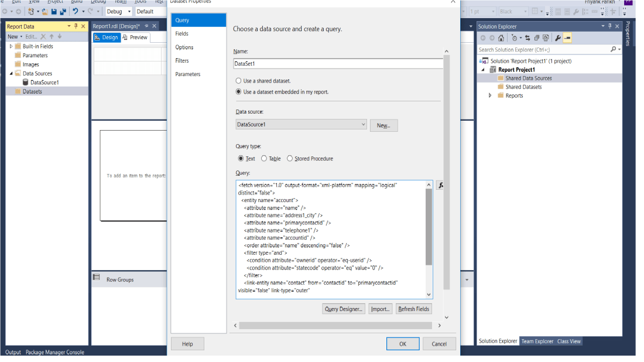Switch to the Fields page in the dialog
The height and width of the screenshot is (362, 644).
click(x=182, y=34)
